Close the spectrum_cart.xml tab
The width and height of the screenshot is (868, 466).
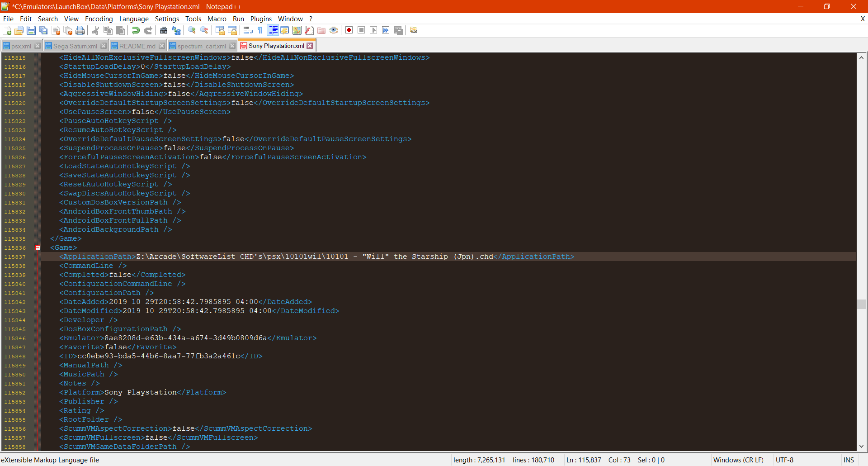[232, 46]
